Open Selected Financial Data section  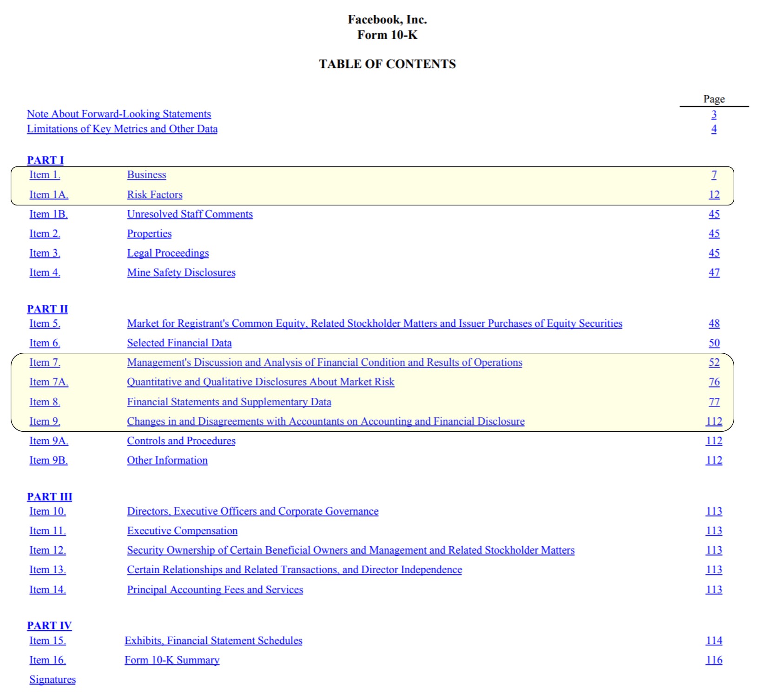tap(179, 343)
